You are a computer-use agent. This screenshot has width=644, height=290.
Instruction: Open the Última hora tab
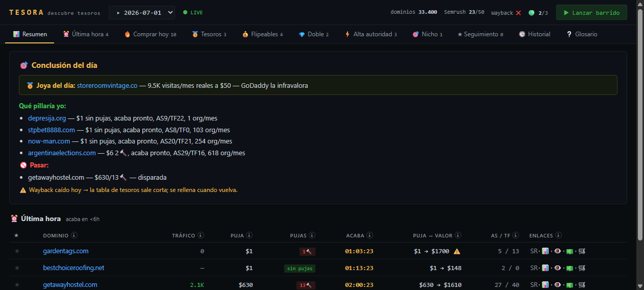coord(85,34)
